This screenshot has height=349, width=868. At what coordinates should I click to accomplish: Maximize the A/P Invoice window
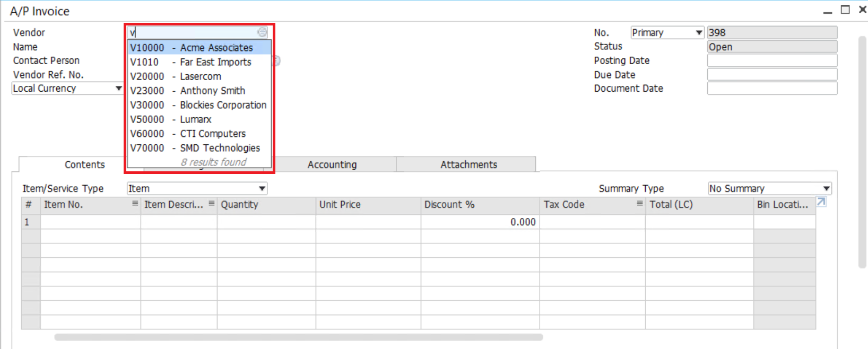[845, 10]
